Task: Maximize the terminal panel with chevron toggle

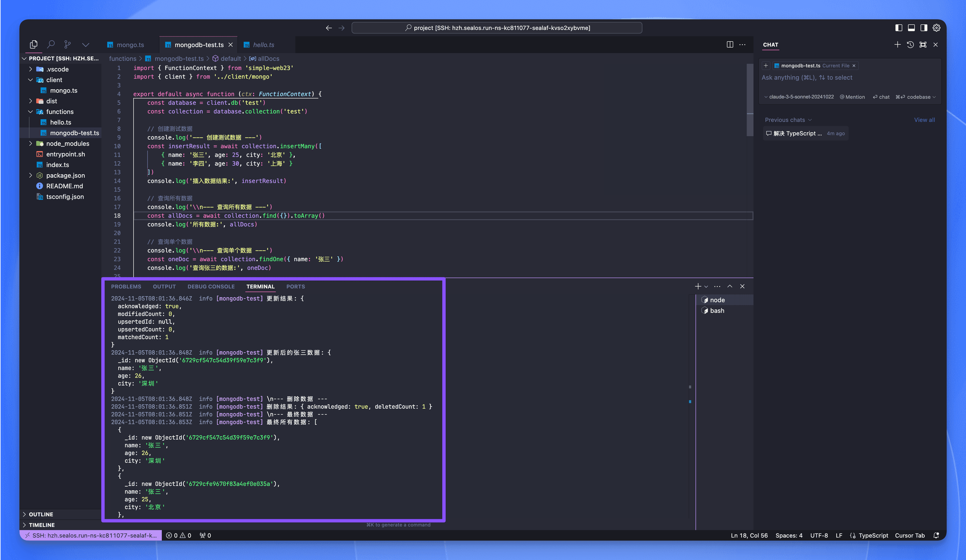Action: [x=730, y=286]
